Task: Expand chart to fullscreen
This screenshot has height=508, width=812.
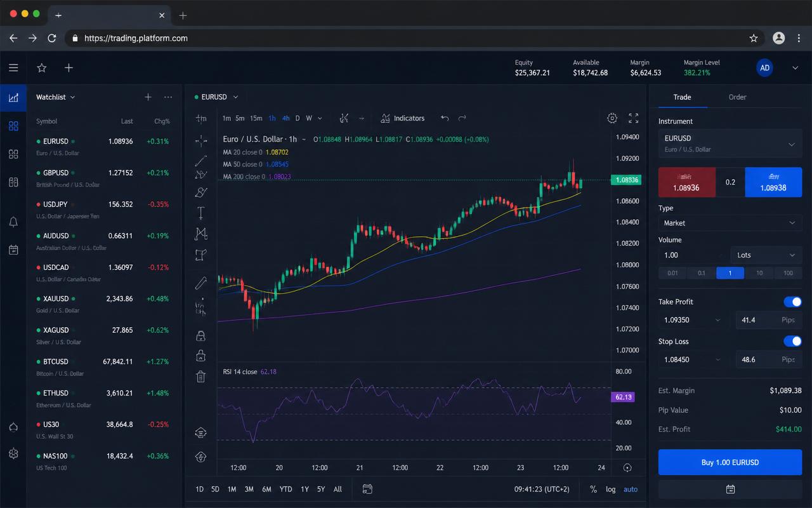Action: pyautogui.click(x=633, y=118)
